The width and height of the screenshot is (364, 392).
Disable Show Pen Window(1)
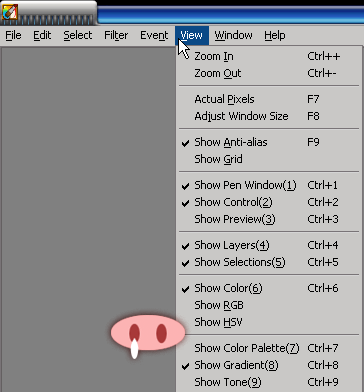tap(269, 185)
